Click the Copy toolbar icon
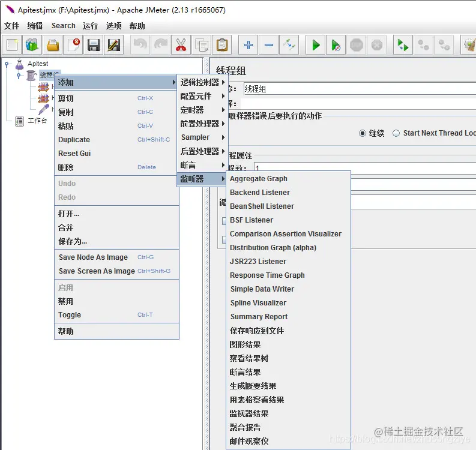This screenshot has height=450, width=476. (201, 45)
